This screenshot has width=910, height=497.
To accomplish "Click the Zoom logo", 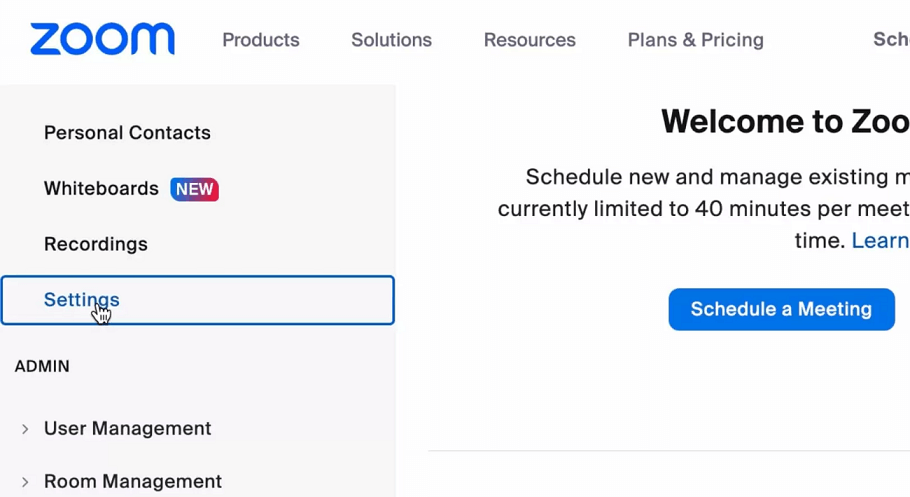I will tap(102, 39).
